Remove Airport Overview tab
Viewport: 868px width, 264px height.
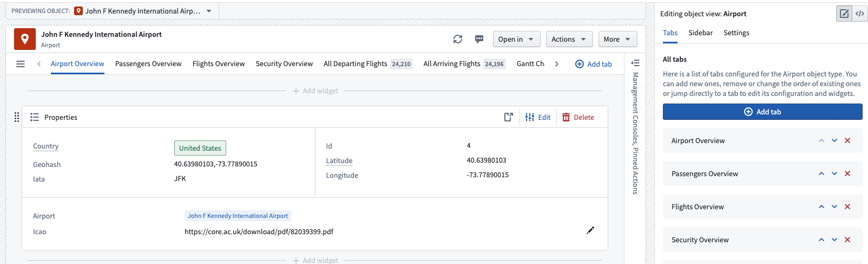pyautogui.click(x=847, y=140)
